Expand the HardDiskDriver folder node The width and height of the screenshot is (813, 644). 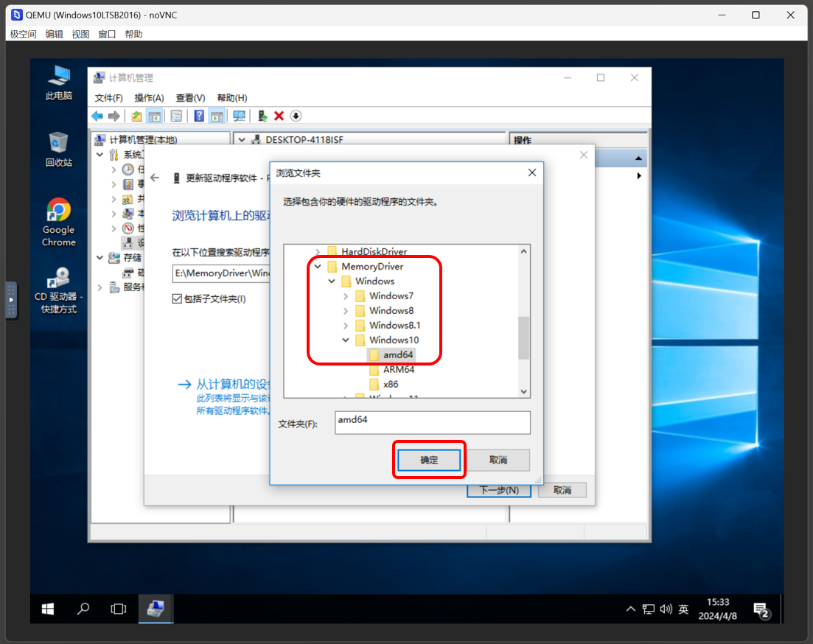point(318,251)
